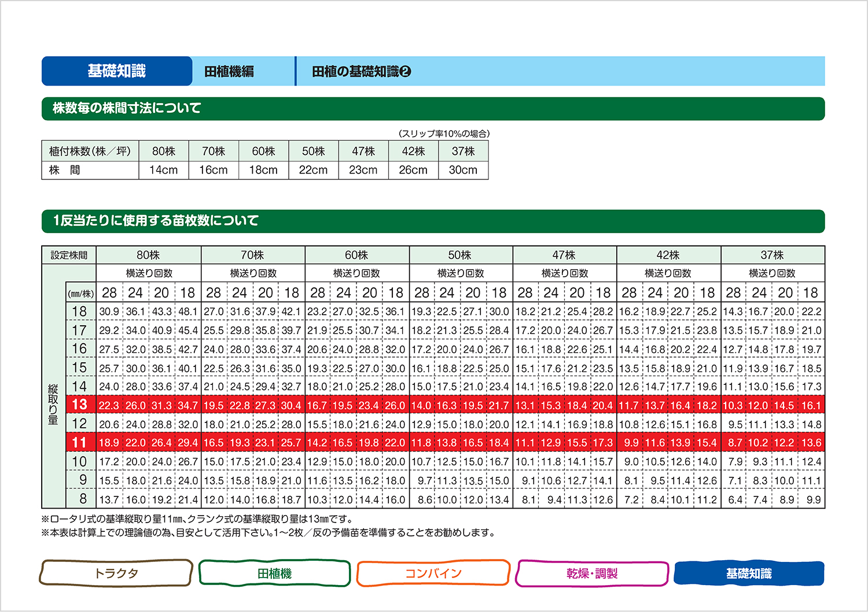Click the 28 column header under 37株
The height and width of the screenshot is (614, 868).
pyautogui.click(x=734, y=293)
